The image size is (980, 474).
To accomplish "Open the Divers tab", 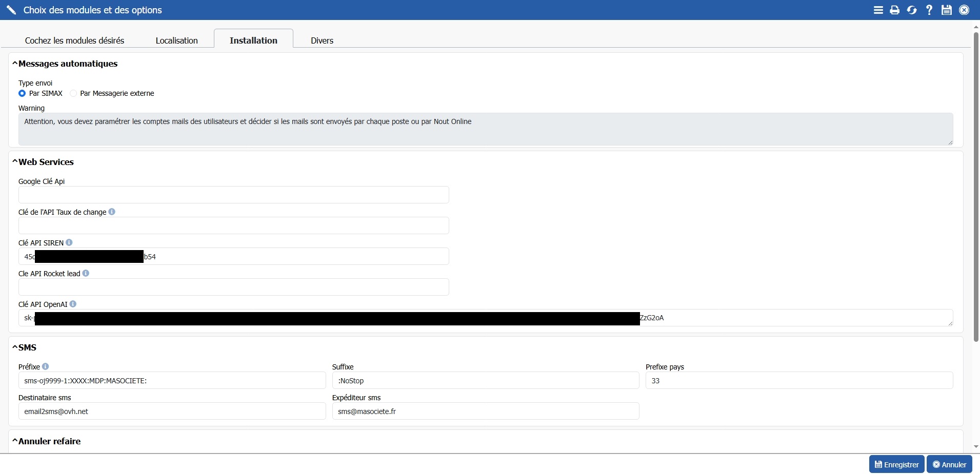I will pyautogui.click(x=322, y=40).
